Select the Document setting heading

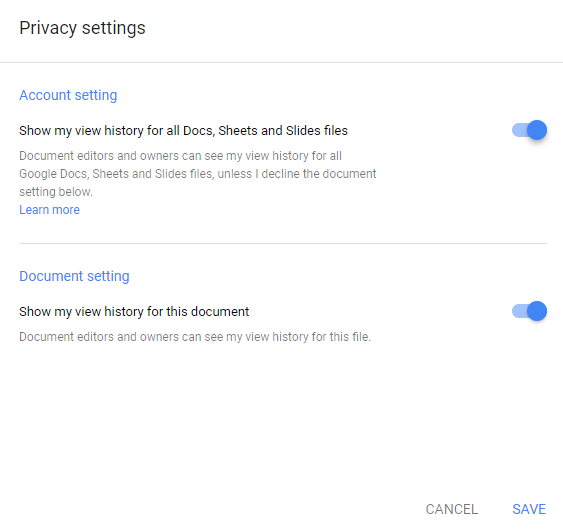(74, 276)
